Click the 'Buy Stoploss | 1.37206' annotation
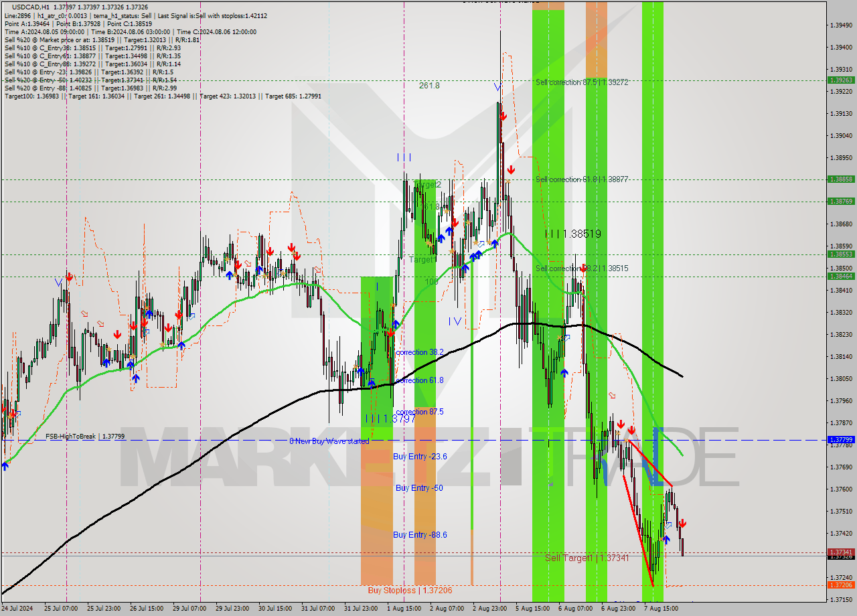 point(410,590)
